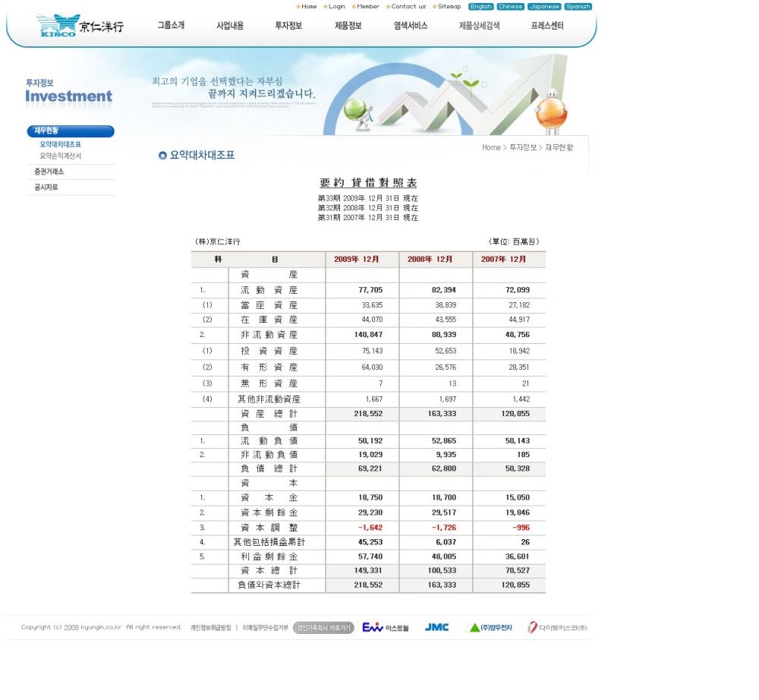Click the KISCO company logo
Image resolution: width=759 pixels, height=700 pixels.
(80, 26)
